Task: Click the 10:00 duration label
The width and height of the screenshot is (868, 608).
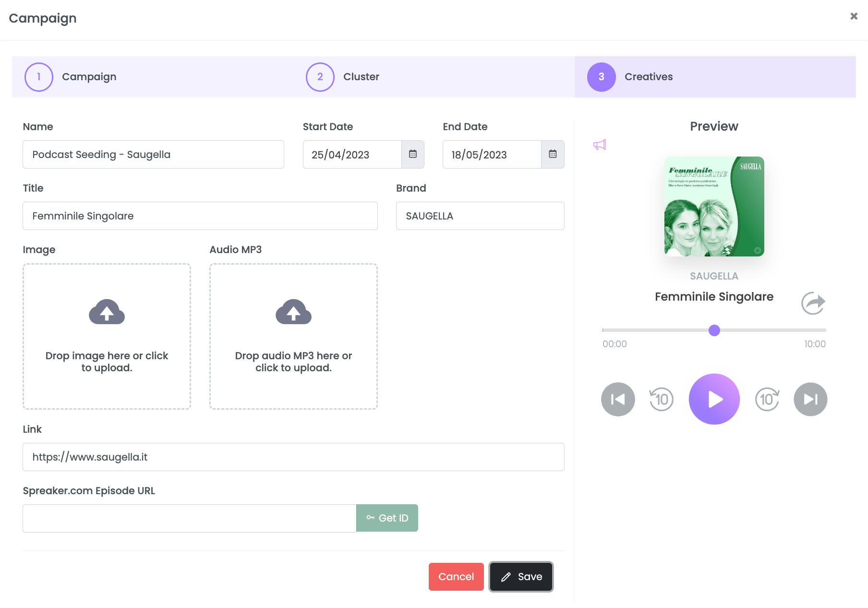Action: point(815,344)
